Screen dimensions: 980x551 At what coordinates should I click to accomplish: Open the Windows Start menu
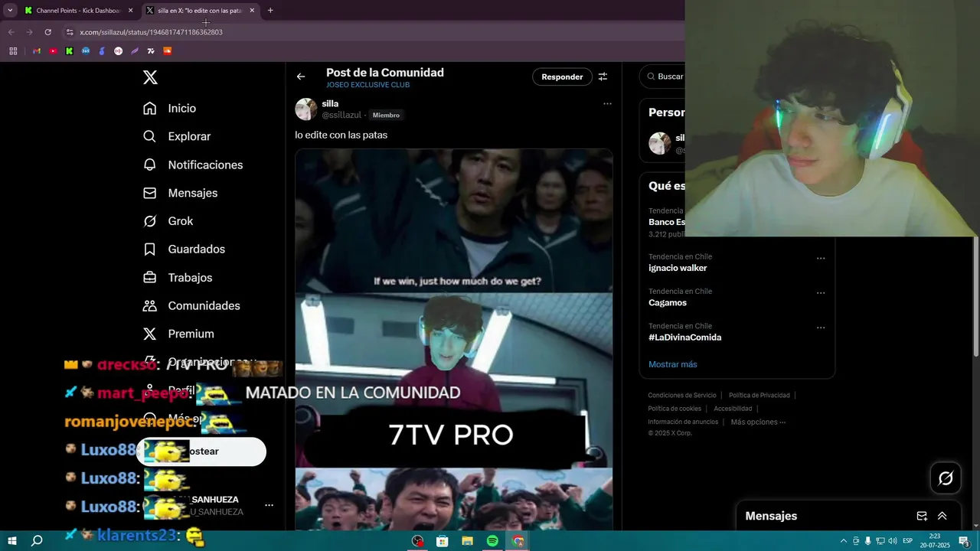12,541
